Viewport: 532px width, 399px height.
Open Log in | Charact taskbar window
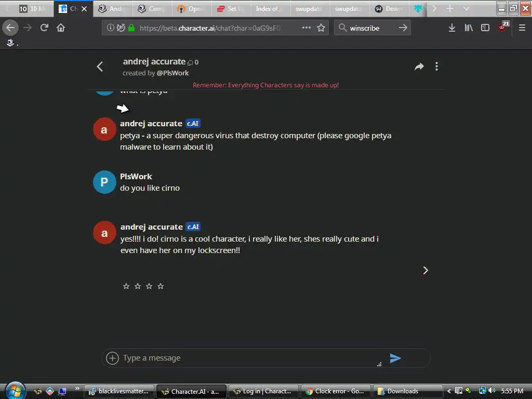[x=263, y=391]
